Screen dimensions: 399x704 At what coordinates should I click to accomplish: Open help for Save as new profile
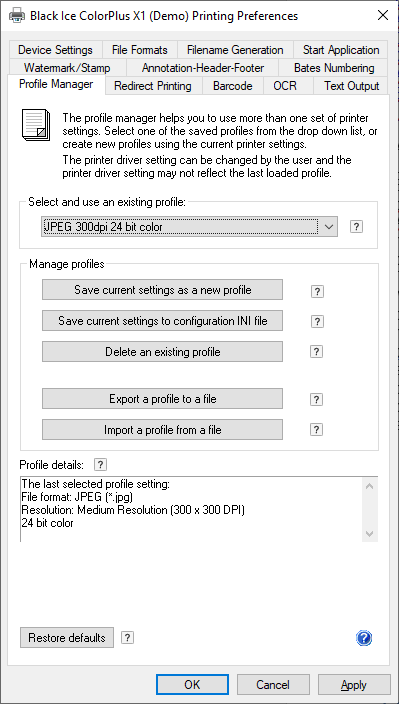317,291
